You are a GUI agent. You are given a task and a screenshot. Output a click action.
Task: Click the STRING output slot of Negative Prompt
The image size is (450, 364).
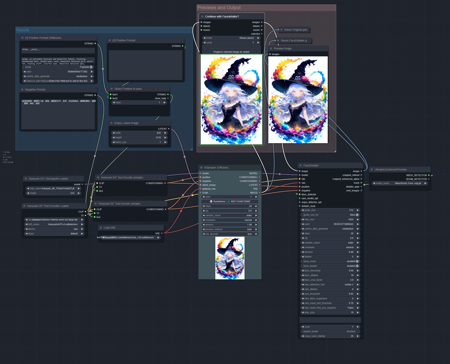[95, 95]
